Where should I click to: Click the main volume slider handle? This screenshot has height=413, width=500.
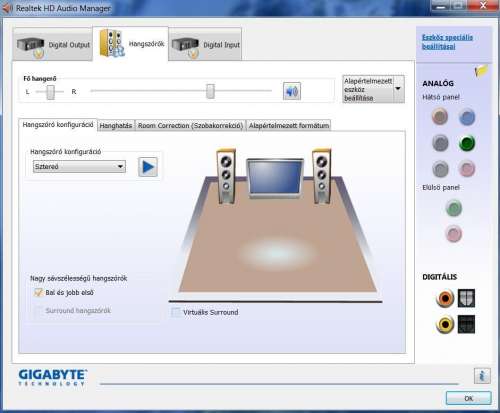[210, 91]
